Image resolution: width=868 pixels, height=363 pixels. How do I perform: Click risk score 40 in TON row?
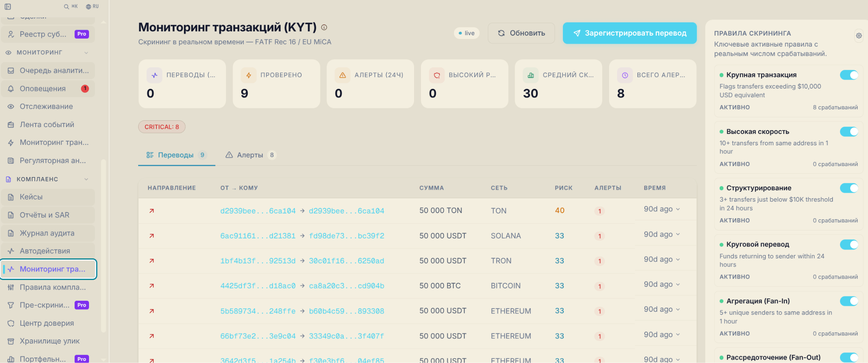click(x=559, y=211)
